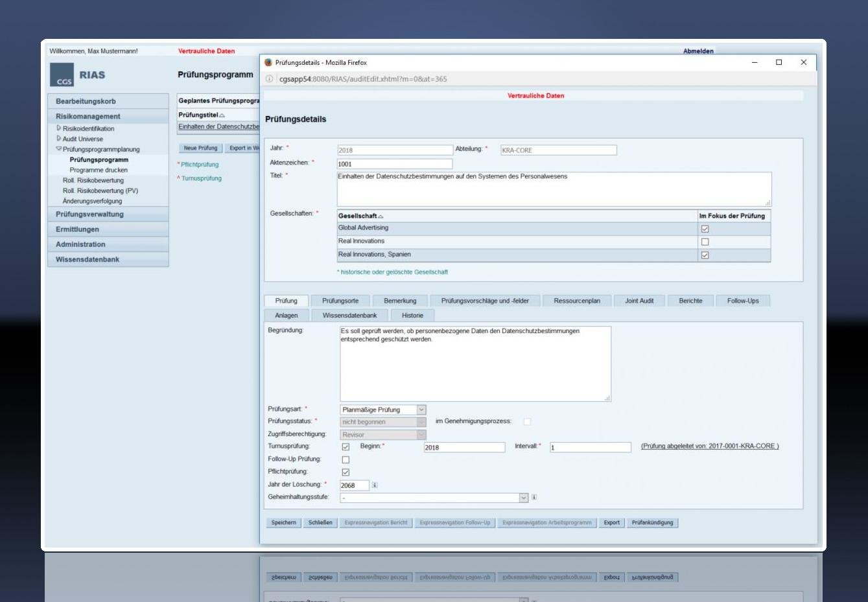The width and height of the screenshot is (868, 602).
Task: Sort by the Gesellschaft column header
Action: coord(360,216)
